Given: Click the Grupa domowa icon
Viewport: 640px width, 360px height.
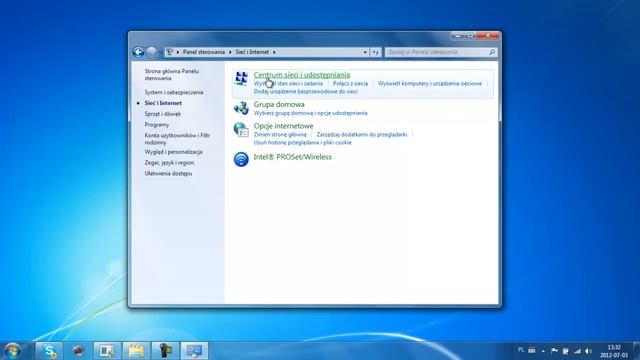Looking at the screenshot, I should click(x=241, y=108).
